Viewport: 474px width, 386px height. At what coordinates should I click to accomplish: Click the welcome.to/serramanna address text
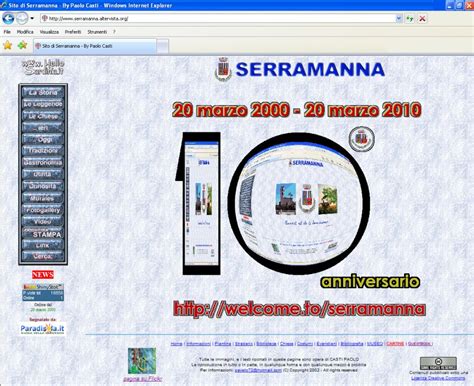[300, 309]
